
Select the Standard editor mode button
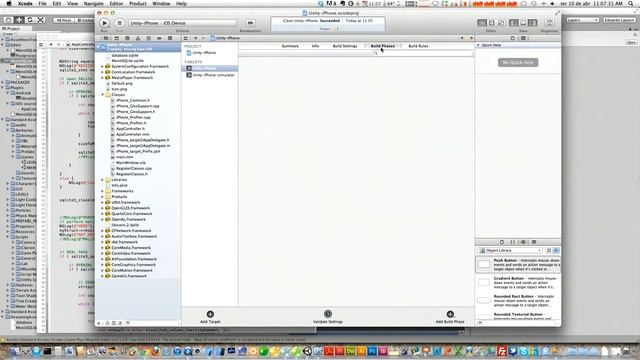click(x=482, y=23)
